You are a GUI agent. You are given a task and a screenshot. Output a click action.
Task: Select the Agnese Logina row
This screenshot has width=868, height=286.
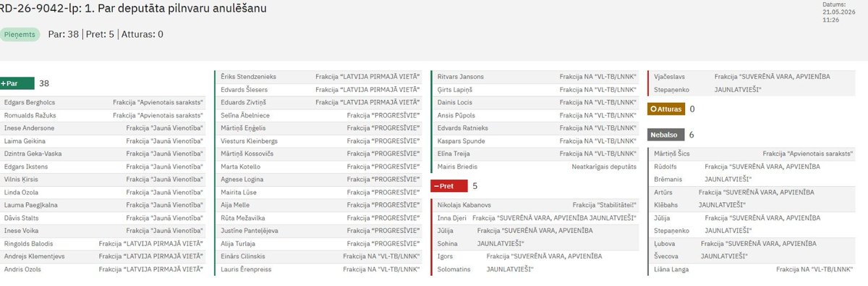click(x=318, y=180)
